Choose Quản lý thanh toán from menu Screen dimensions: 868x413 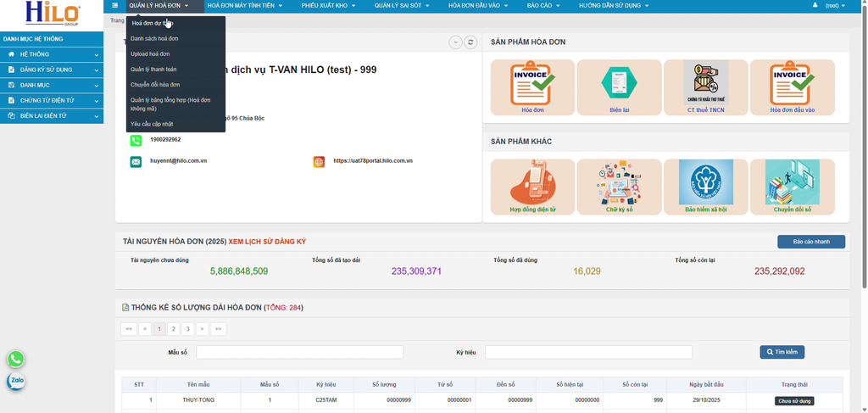pos(153,69)
